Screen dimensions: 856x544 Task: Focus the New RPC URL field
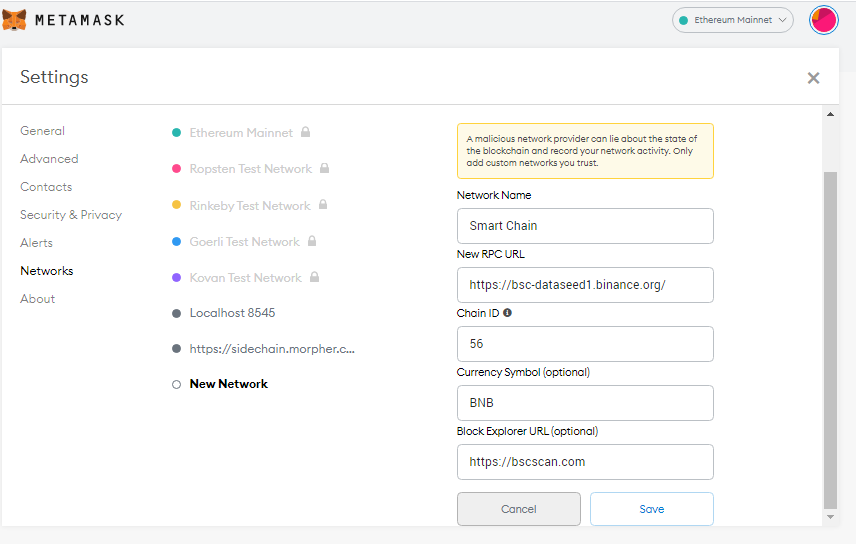(x=584, y=285)
